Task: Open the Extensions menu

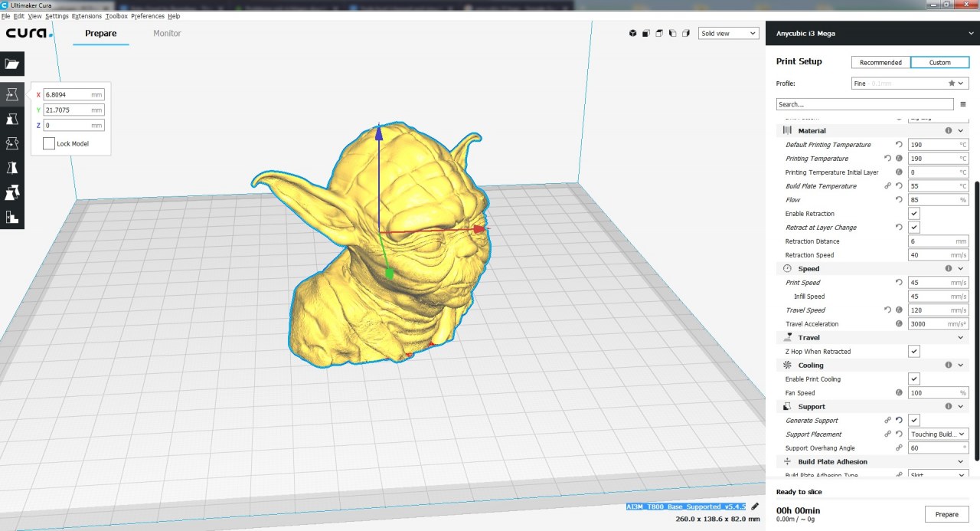Action: coord(87,16)
